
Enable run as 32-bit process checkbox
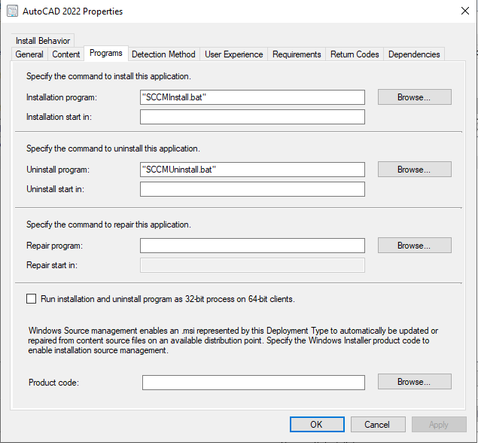coord(31,299)
